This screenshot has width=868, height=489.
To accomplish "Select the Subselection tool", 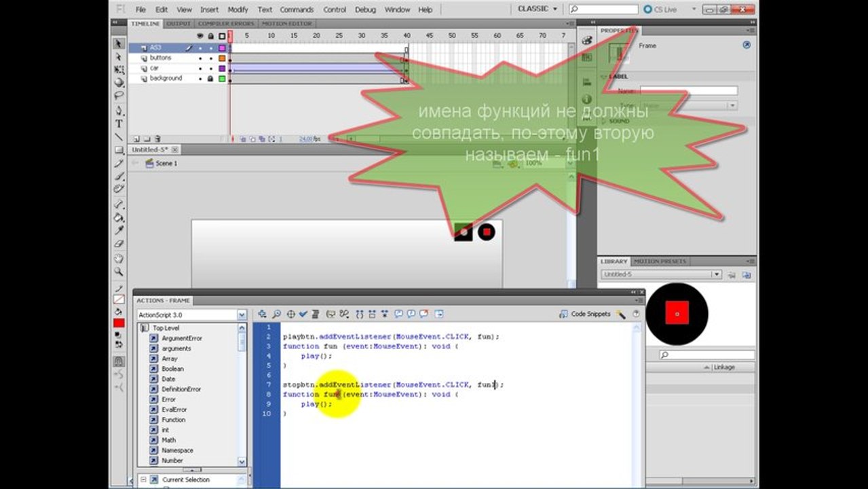I will pyautogui.click(x=119, y=57).
